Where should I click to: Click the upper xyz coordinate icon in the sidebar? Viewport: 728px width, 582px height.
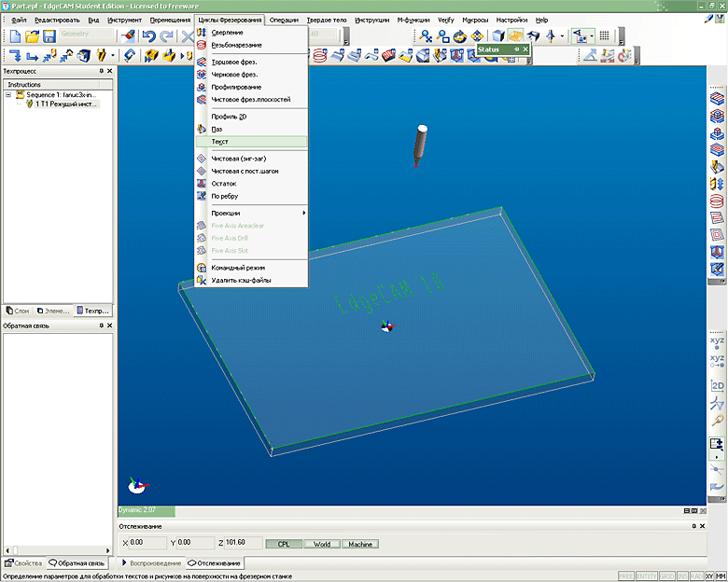718,342
